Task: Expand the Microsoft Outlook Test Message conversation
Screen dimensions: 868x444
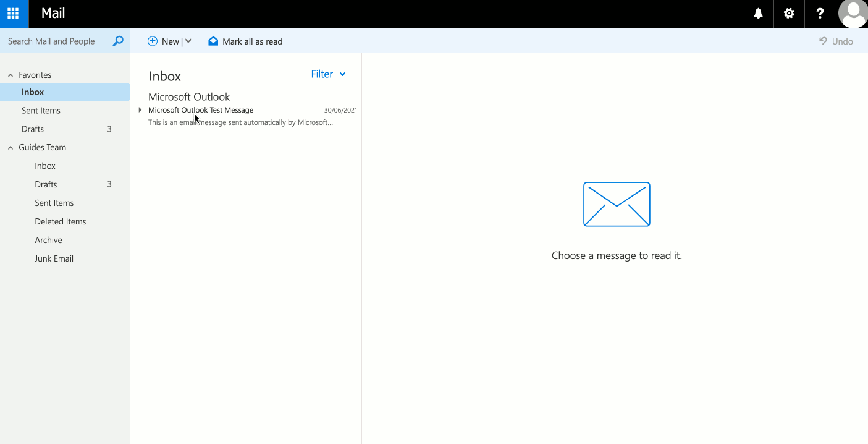Action: [140, 109]
